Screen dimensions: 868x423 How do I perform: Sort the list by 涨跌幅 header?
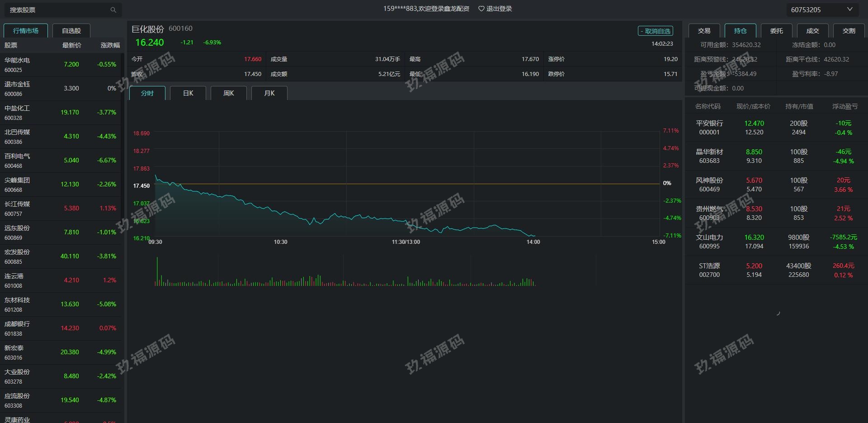click(110, 45)
